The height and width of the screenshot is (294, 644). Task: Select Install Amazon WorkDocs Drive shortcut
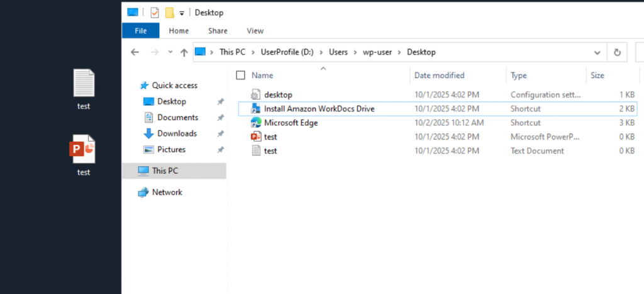tap(319, 109)
